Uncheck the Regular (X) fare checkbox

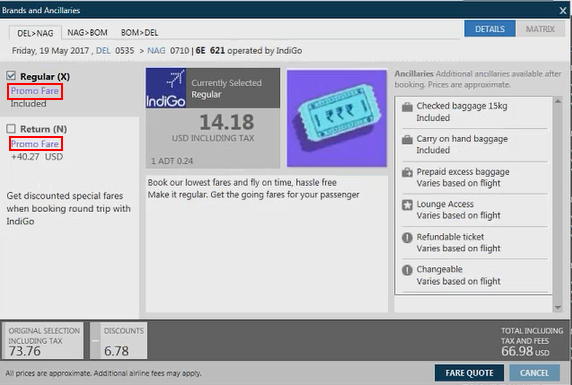(11, 76)
